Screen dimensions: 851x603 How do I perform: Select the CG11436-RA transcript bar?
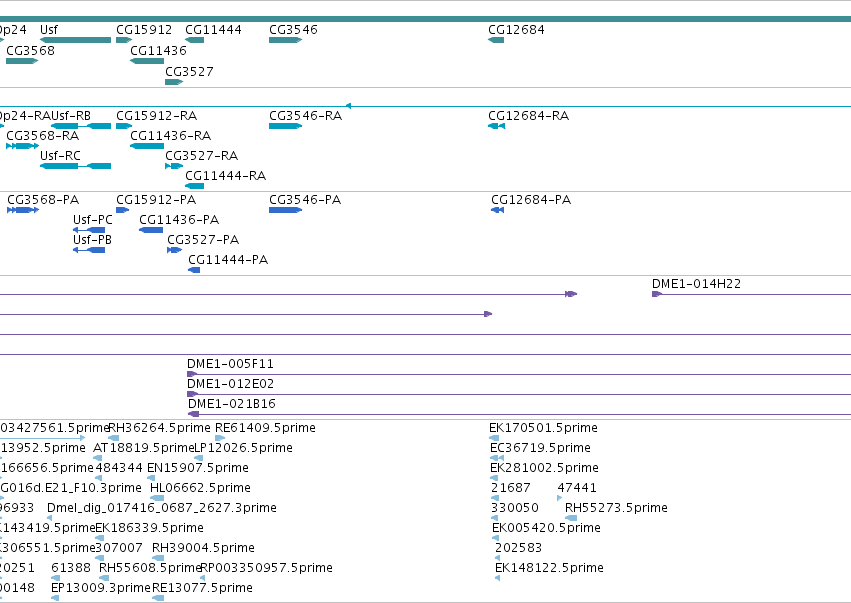[x=147, y=146]
